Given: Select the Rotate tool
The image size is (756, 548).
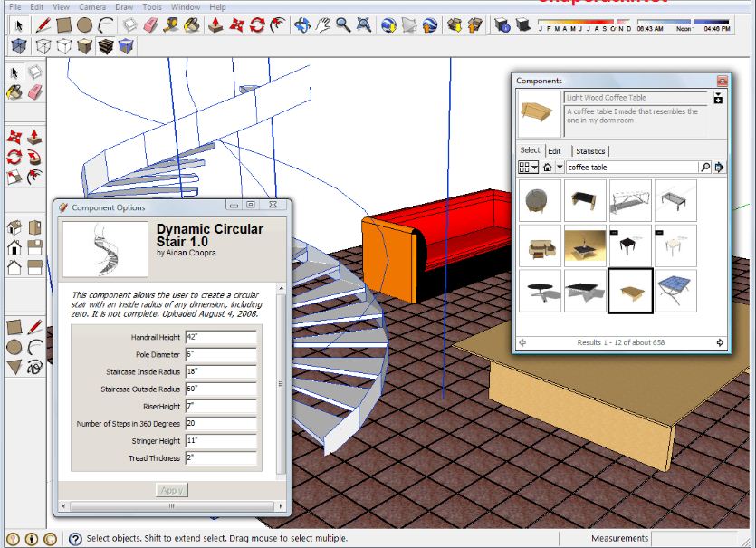Looking at the screenshot, I should [256, 26].
